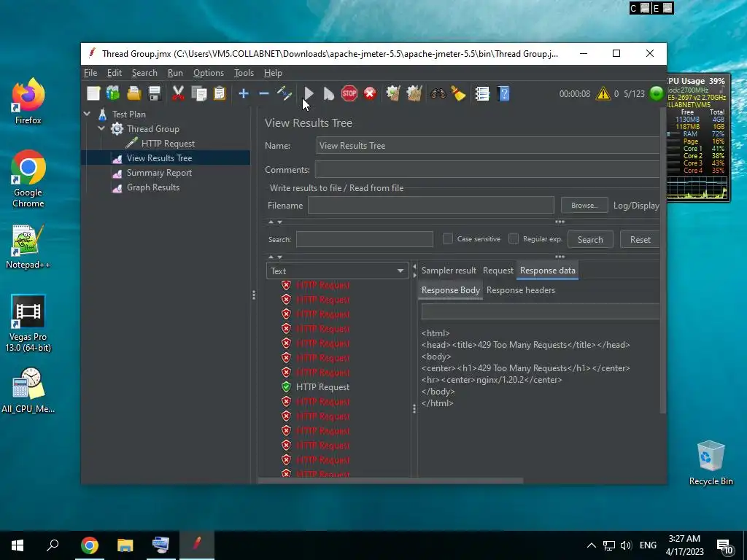Click the Filename input field
Image resolution: width=747 pixels, height=560 pixels.
431,205
